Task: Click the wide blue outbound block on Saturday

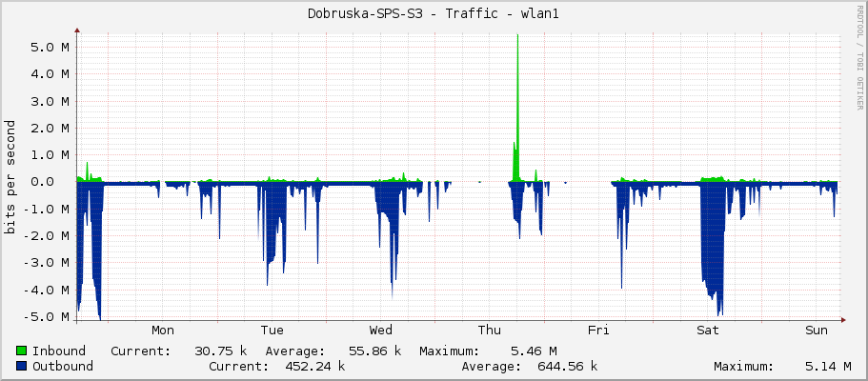Action: click(x=711, y=238)
